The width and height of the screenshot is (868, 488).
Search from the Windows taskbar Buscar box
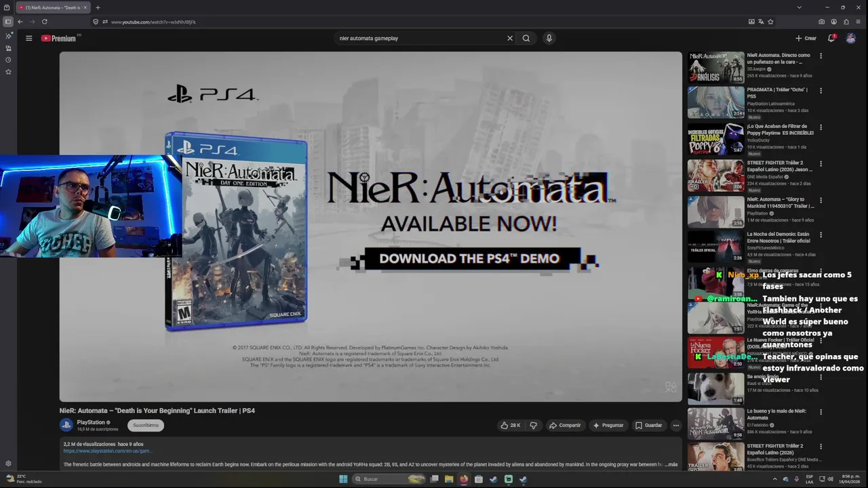(x=390, y=479)
